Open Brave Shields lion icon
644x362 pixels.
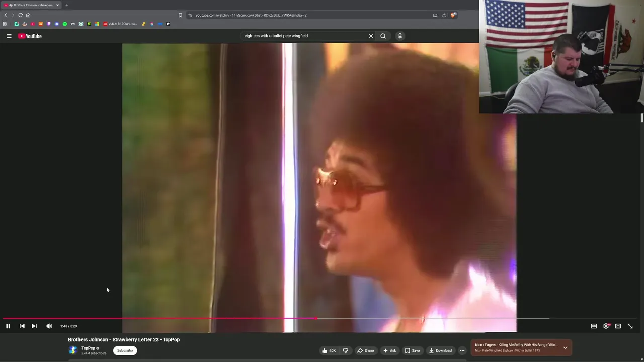tap(453, 15)
